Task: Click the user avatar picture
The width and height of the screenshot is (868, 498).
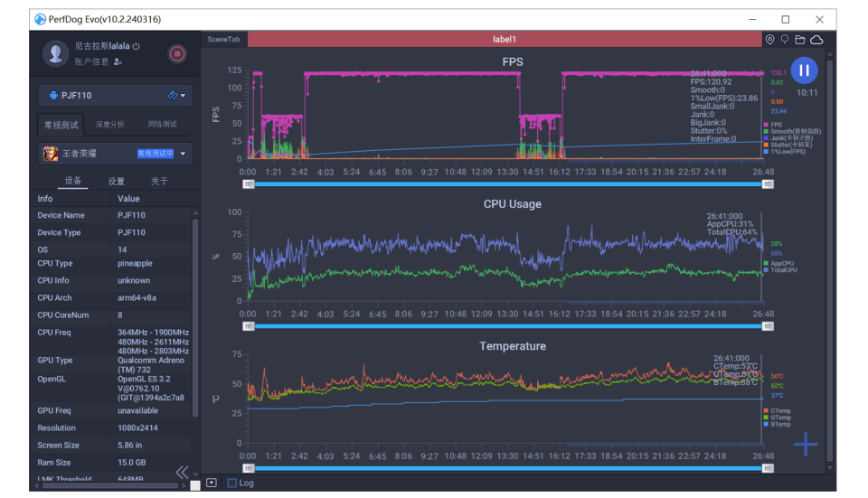Action: pos(56,53)
